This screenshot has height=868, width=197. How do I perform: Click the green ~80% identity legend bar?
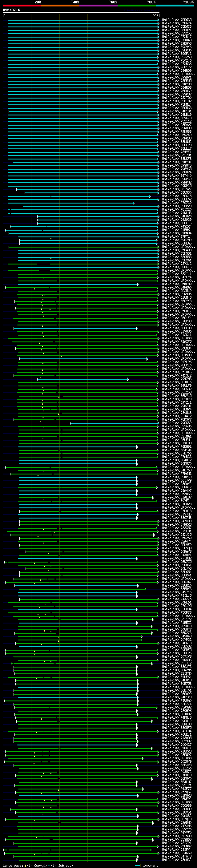(x=137, y=6)
